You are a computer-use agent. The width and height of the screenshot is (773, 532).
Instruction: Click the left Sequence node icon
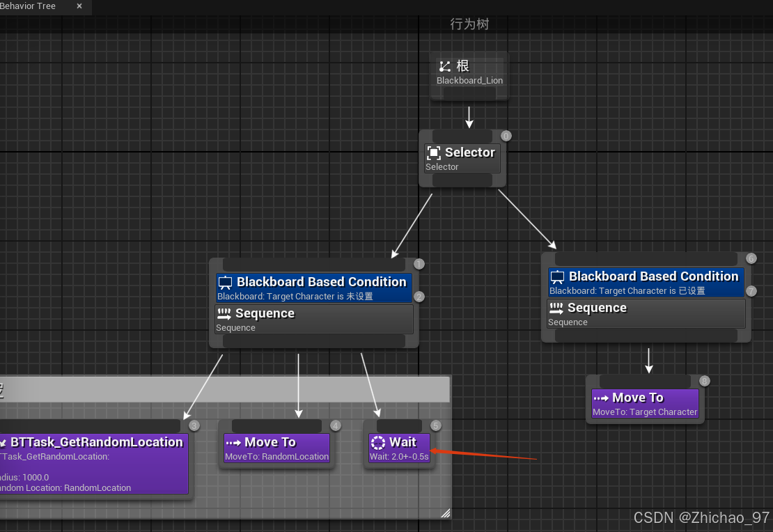click(x=224, y=313)
